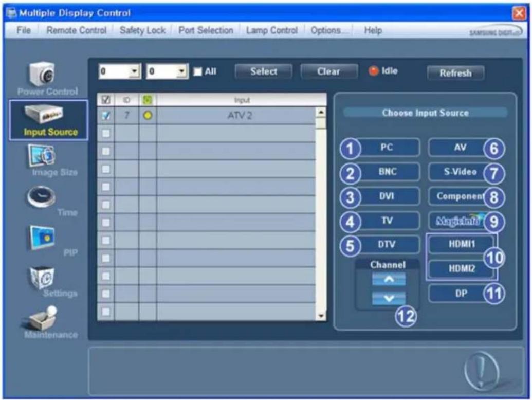Choose Component input source
Screen dimensions: 532x400
pos(460,196)
